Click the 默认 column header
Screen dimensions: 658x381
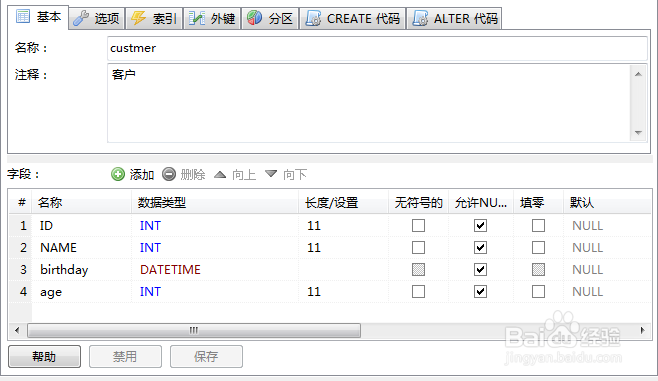(608, 203)
